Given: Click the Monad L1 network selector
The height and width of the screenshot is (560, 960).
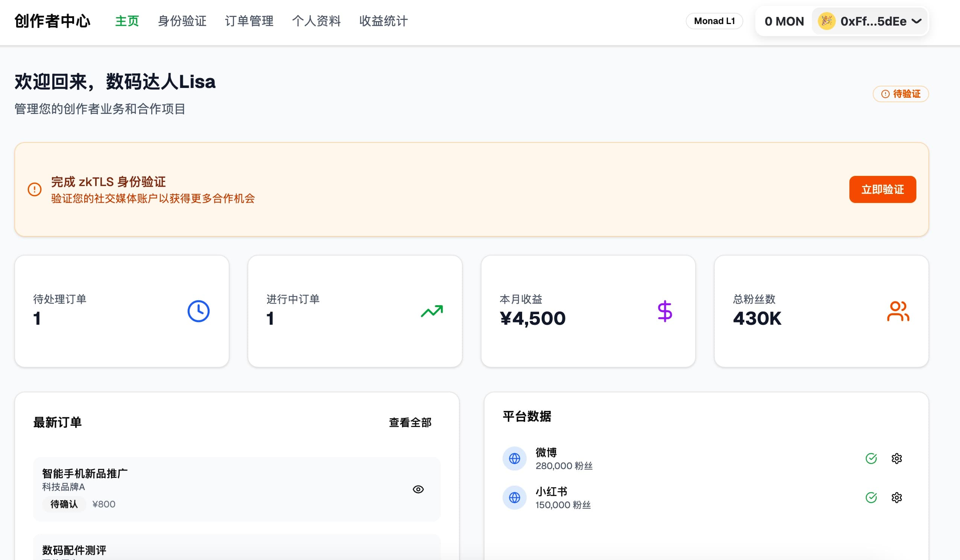Looking at the screenshot, I should (714, 21).
